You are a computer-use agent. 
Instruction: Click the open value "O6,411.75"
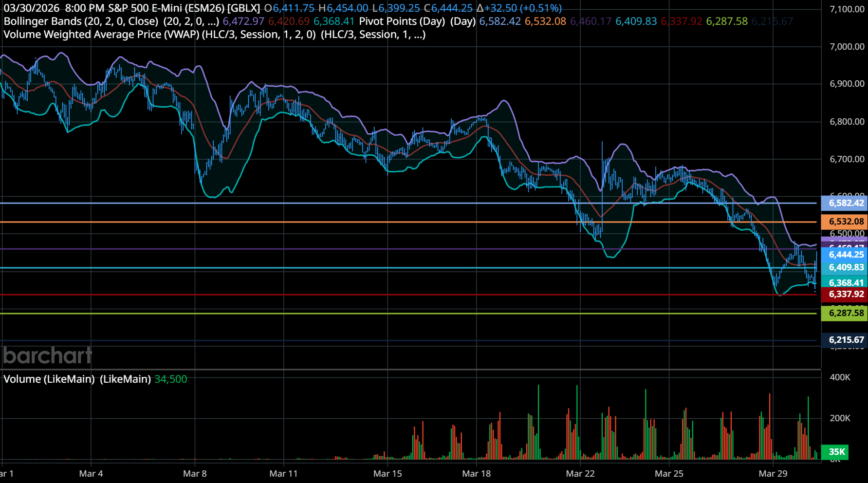(x=289, y=8)
